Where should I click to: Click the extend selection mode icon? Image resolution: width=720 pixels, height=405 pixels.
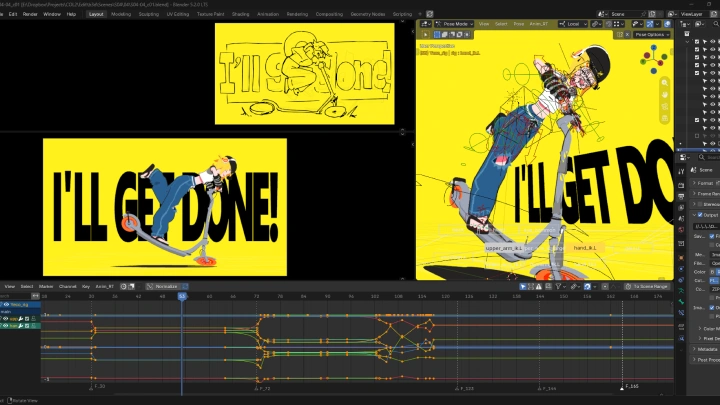point(444,34)
